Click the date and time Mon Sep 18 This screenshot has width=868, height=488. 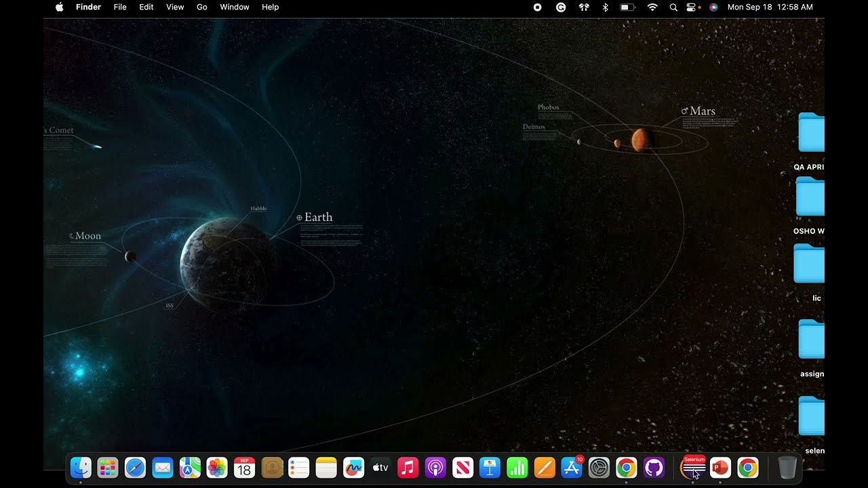tap(770, 7)
